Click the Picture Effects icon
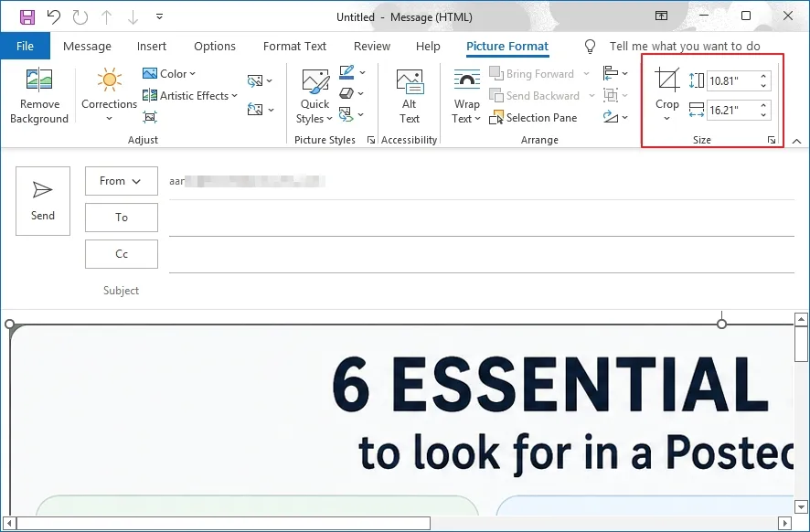Image resolution: width=810 pixels, height=532 pixels. (346, 93)
